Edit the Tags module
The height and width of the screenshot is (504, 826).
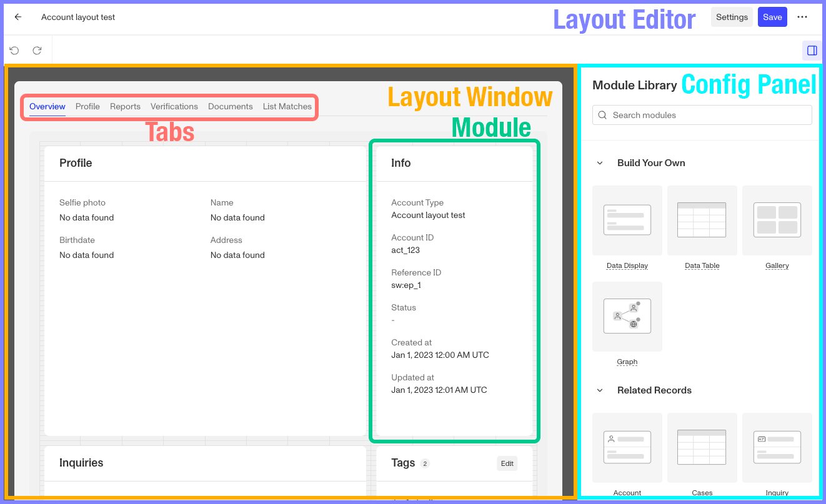click(507, 463)
